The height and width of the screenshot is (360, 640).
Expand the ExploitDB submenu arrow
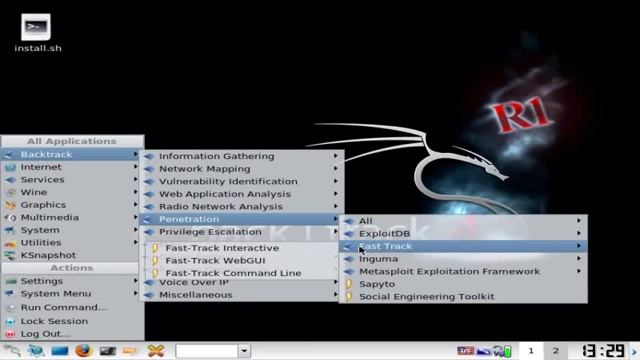[579, 233]
